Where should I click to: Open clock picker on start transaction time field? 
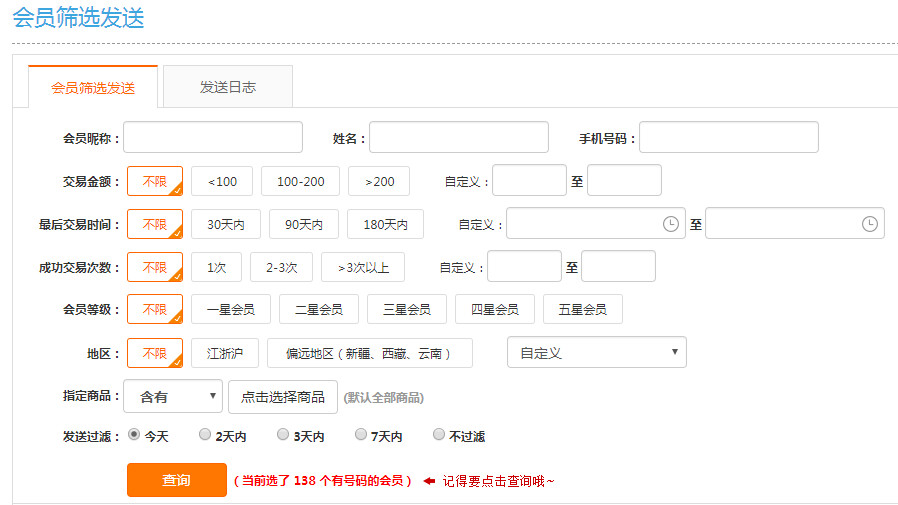(671, 224)
